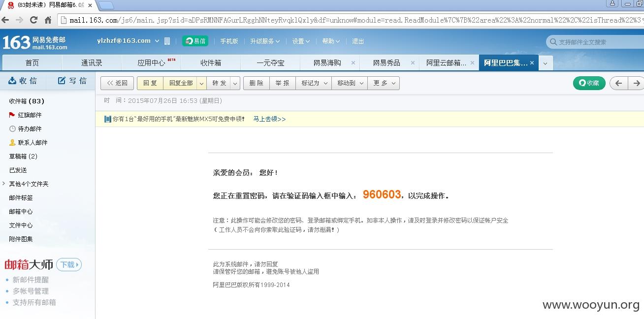
Task: Open the 设置 dropdown menu
Action: pyautogui.click(x=301, y=41)
